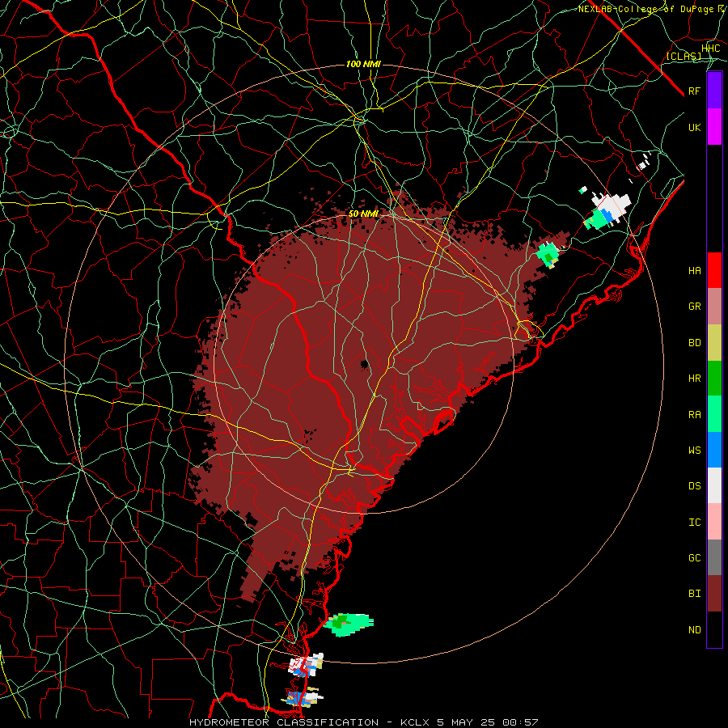728x728 pixels.
Task: Click the WS blue legend swatch
Action: 714,450
